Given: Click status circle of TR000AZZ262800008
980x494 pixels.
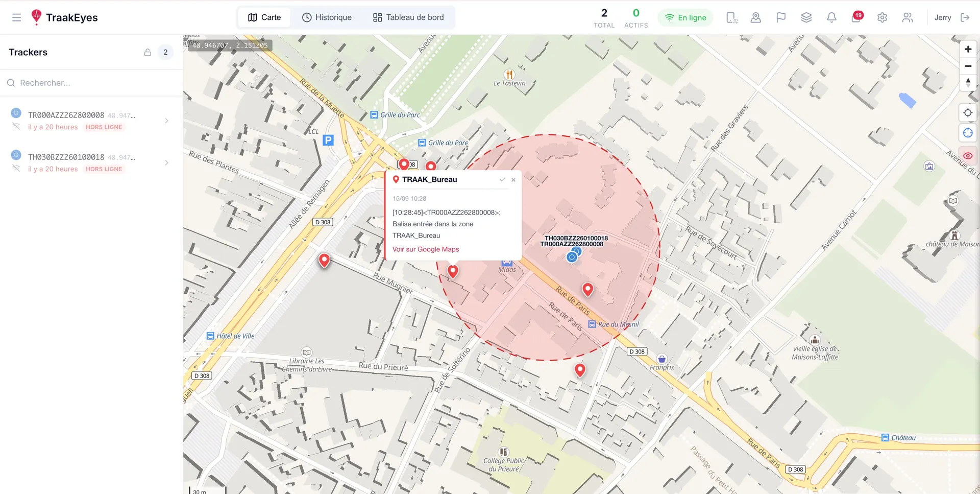Looking at the screenshot, I should [x=16, y=113].
